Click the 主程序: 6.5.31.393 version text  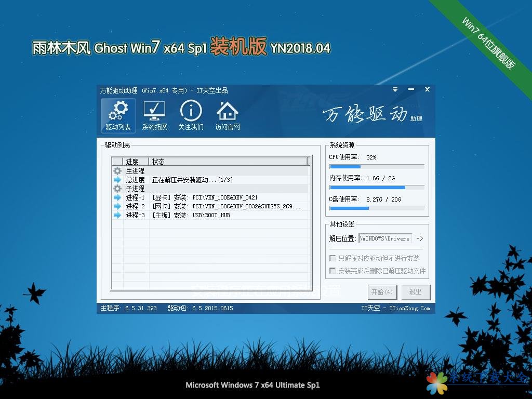coord(129,308)
